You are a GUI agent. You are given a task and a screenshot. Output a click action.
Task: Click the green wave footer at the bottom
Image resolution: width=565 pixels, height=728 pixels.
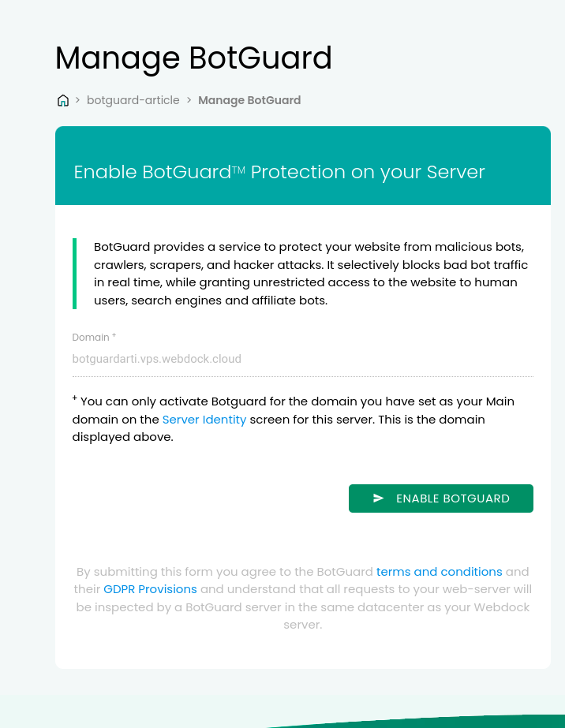pyautogui.click(x=418, y=722)
